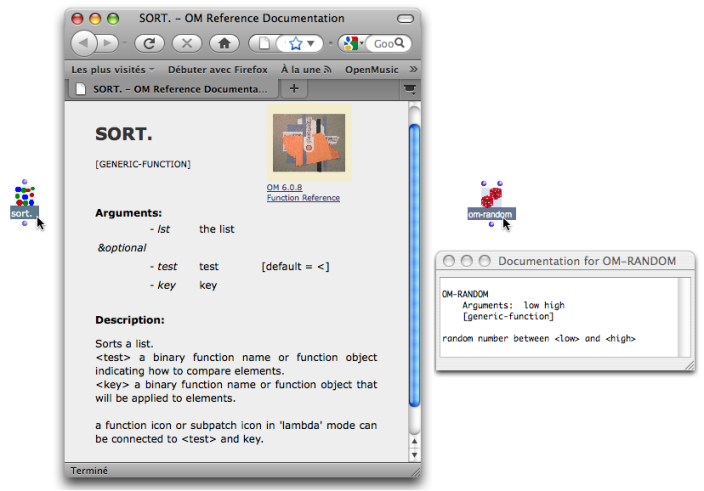
Task: Click the browser vertical scrollbar thumb
Action: coord(414,260)
